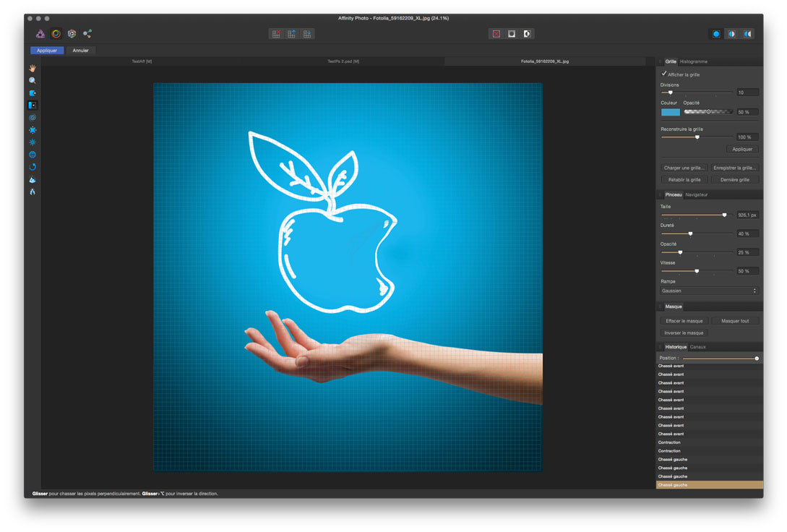
Task: Select the globe Turbulence tool
Action: click(33, 155)
